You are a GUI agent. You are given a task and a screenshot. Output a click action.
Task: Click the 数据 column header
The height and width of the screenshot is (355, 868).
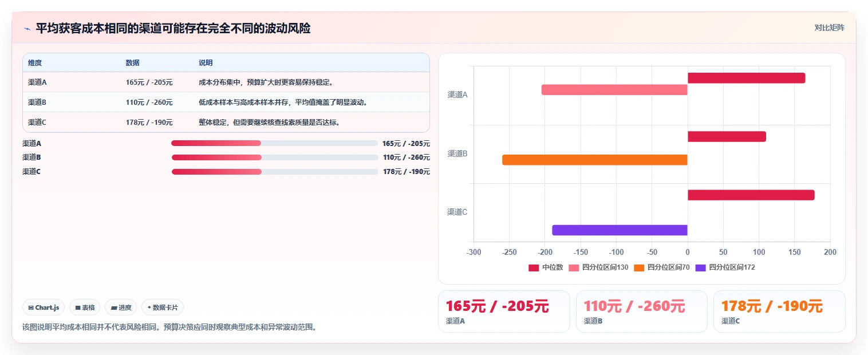pos(133,63)
